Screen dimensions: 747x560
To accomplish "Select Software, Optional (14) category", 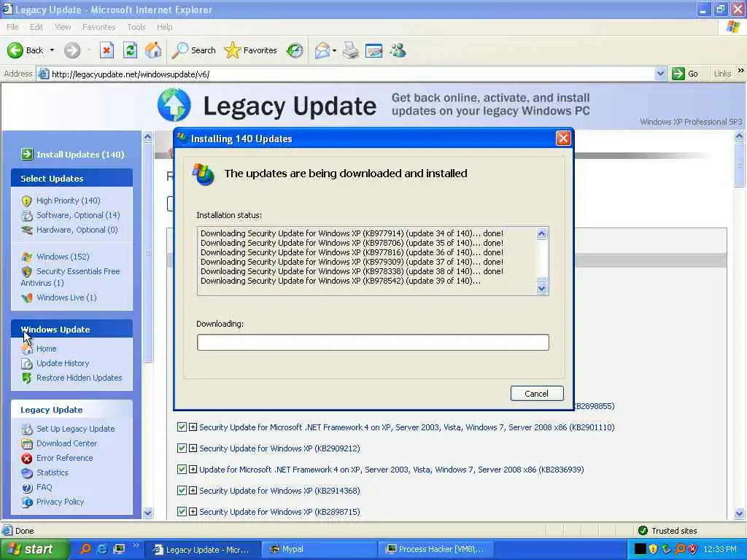I will tap(78, 215).
